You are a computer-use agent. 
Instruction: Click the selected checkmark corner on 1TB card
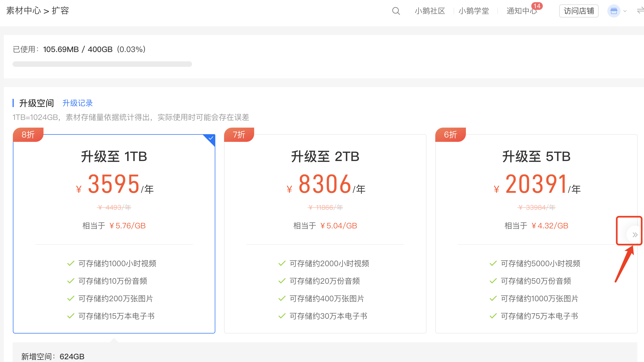point(210,139)
